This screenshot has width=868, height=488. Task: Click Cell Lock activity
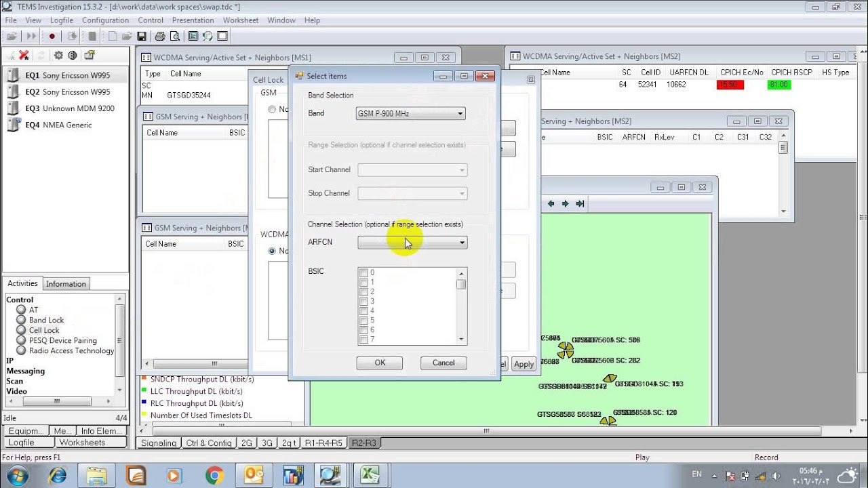click(x=44, y=330)
